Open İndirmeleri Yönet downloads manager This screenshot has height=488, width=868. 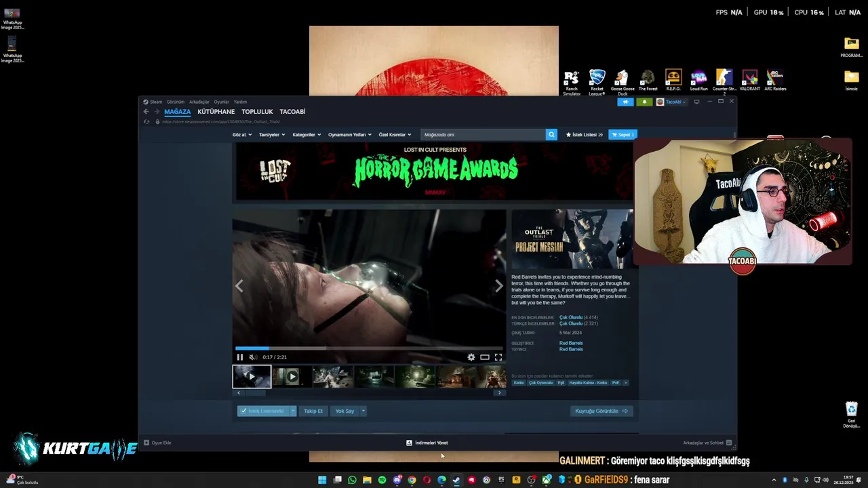[427, 443]
